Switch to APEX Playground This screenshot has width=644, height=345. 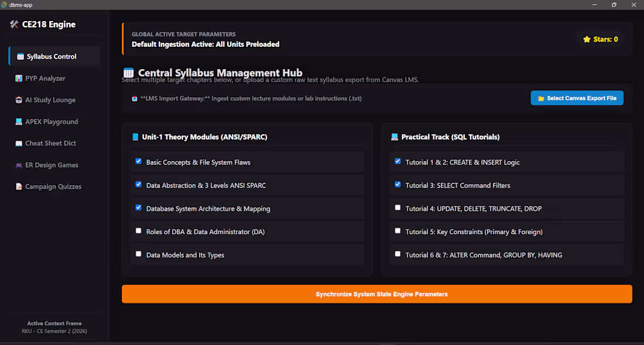pyautogui.click(x=54, y=122)
